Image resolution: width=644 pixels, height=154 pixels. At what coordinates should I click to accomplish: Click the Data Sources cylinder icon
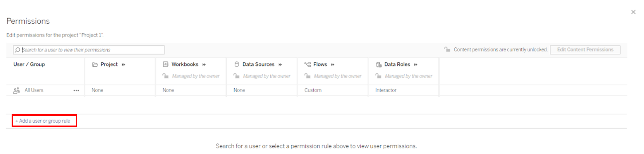[236, 64]
